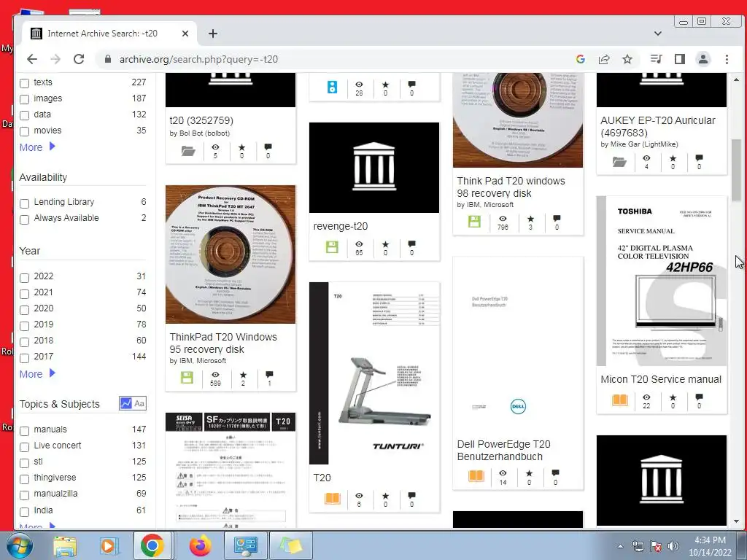Click the page vertical scrollbar thumb
This screenshot has height=560, width=747.
[737, 171]
